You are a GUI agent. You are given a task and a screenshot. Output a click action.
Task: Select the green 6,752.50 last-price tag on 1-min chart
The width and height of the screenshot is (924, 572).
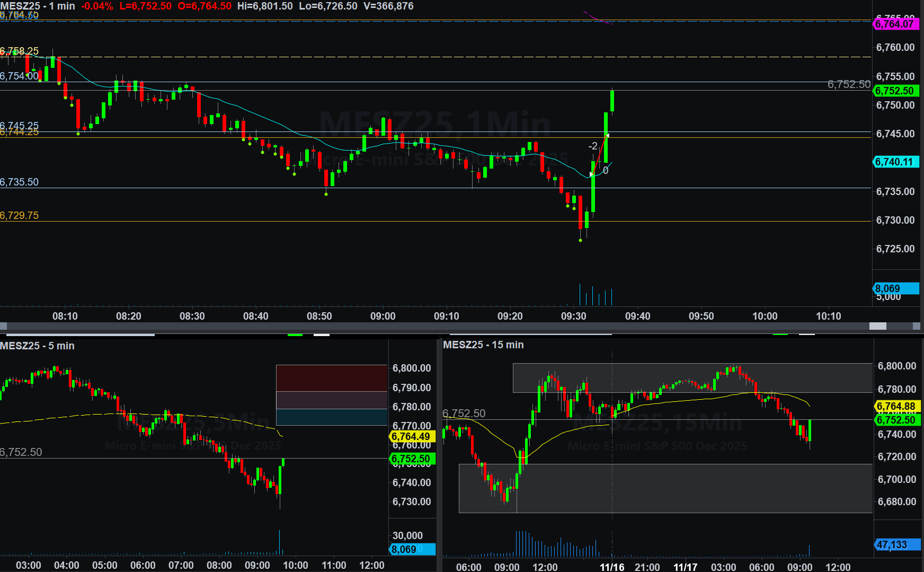click(895, 91)
